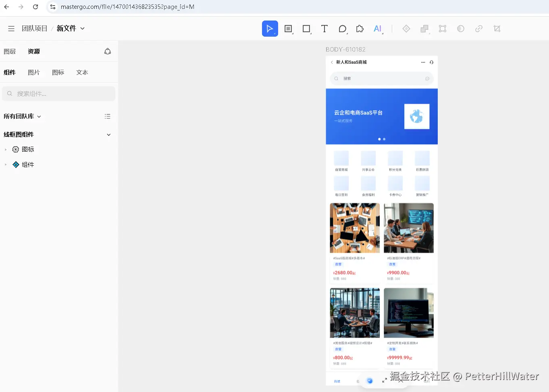Click the Link chain icon in toolbar
The image size is (549, 392).
coord(479,29)
